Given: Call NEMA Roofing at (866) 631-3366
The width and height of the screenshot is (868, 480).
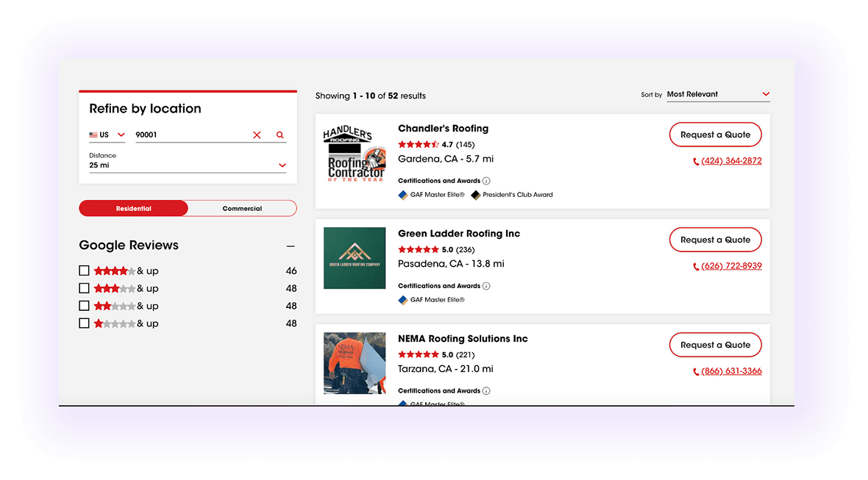Looking at the screenshot, I should (x=731, y=371).
